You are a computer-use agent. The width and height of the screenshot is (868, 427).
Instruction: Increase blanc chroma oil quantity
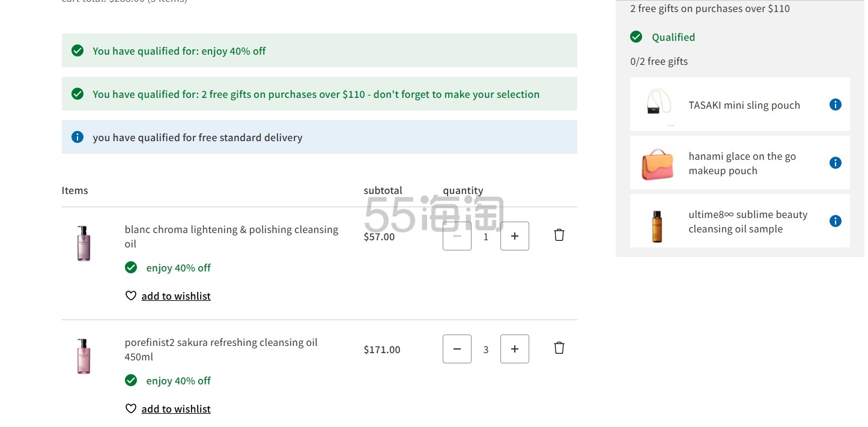[514, 236]
